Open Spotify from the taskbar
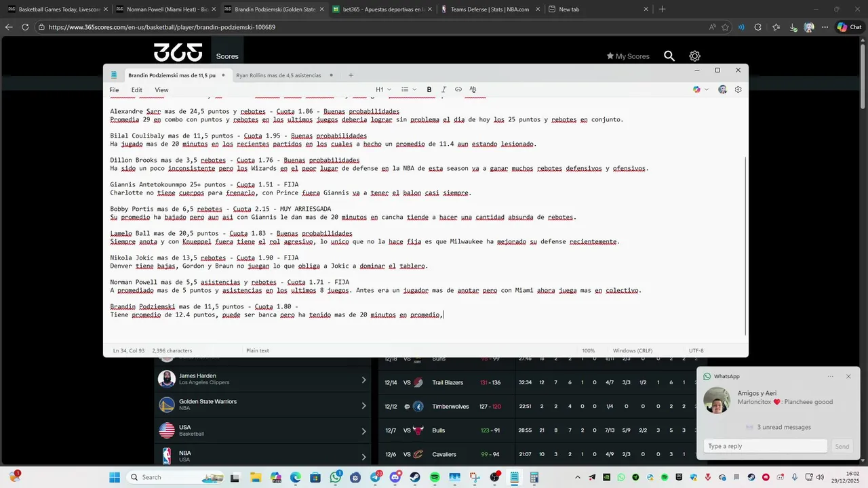 coord(435,477)
